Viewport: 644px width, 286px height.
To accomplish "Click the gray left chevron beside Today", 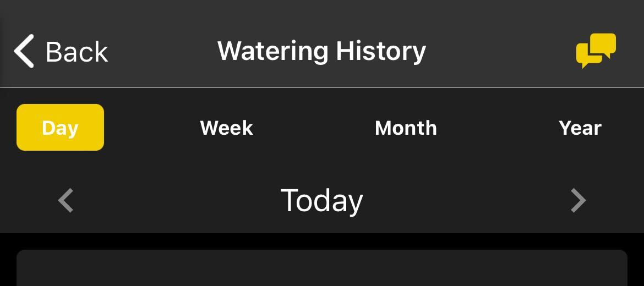I will click(66, 200).
